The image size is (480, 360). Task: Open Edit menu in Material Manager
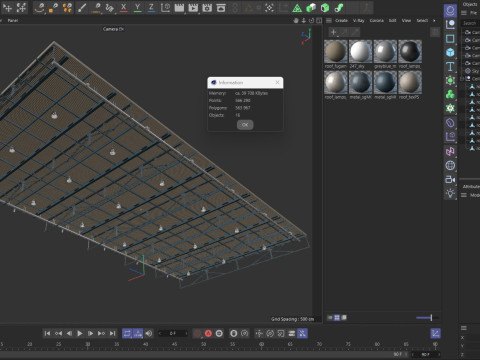(393, 20)
